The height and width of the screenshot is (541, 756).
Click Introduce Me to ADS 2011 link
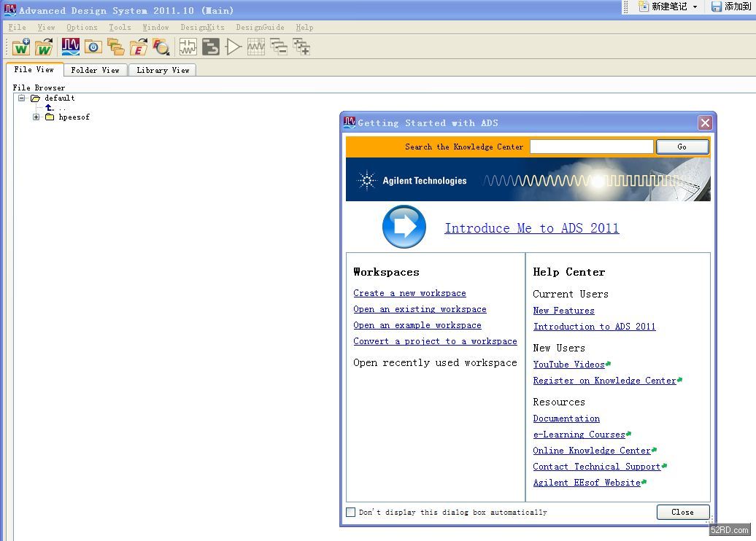point(532,228)
